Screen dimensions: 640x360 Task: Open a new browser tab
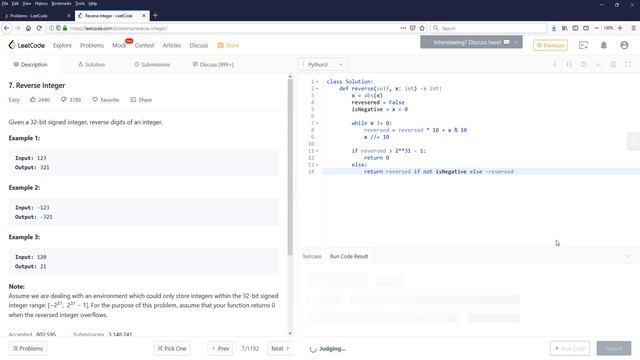[x=155, y=16]
